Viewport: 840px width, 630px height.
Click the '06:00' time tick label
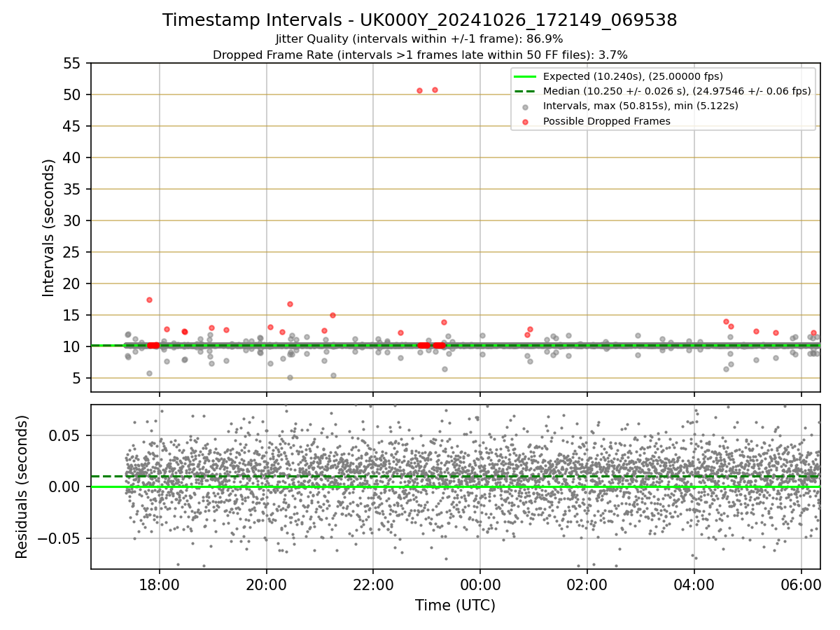coord(801,584)
